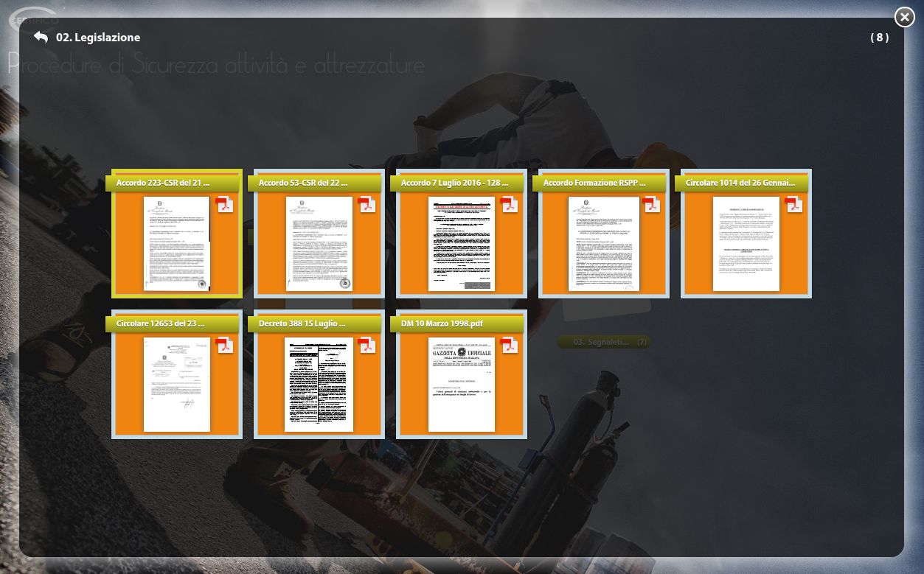Open DM 10 Marzo 1998.pdf preview
The width and height of the screenshot is (924, 574).
[x=462, y=384]
